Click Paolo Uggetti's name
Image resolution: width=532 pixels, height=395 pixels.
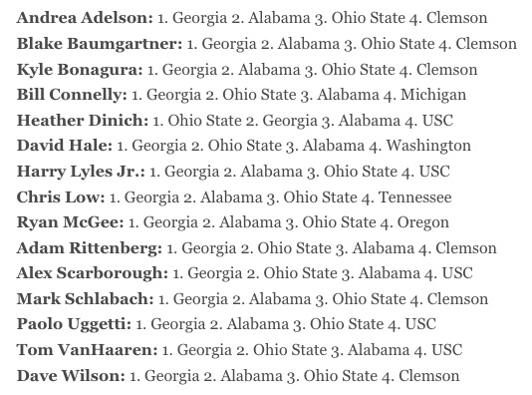point(74,325)
